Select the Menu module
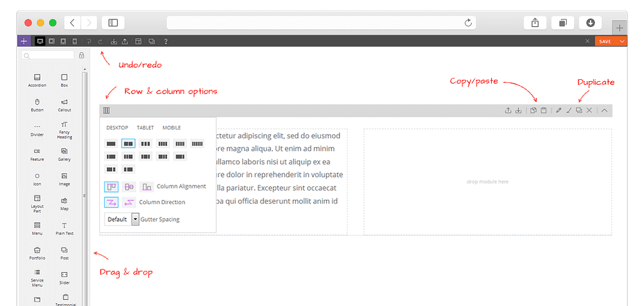The image size is (644, 306). pyautogui.click(x=37, y=229)
